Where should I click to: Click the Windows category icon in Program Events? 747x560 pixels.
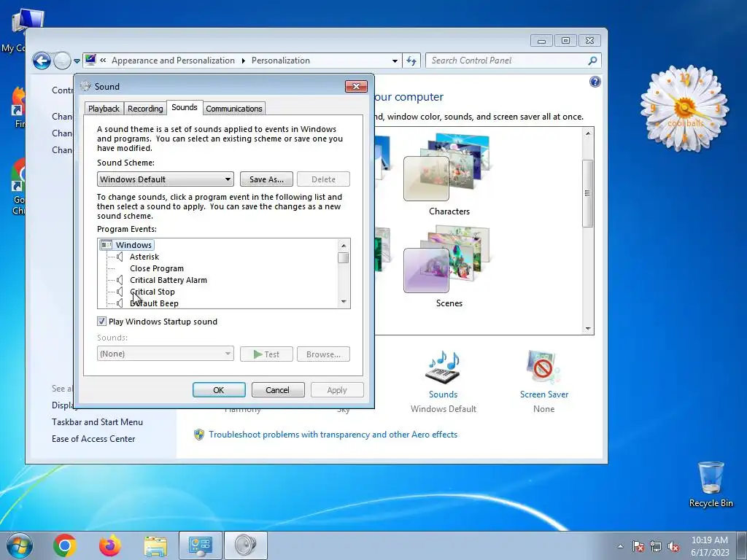[107, 245]
